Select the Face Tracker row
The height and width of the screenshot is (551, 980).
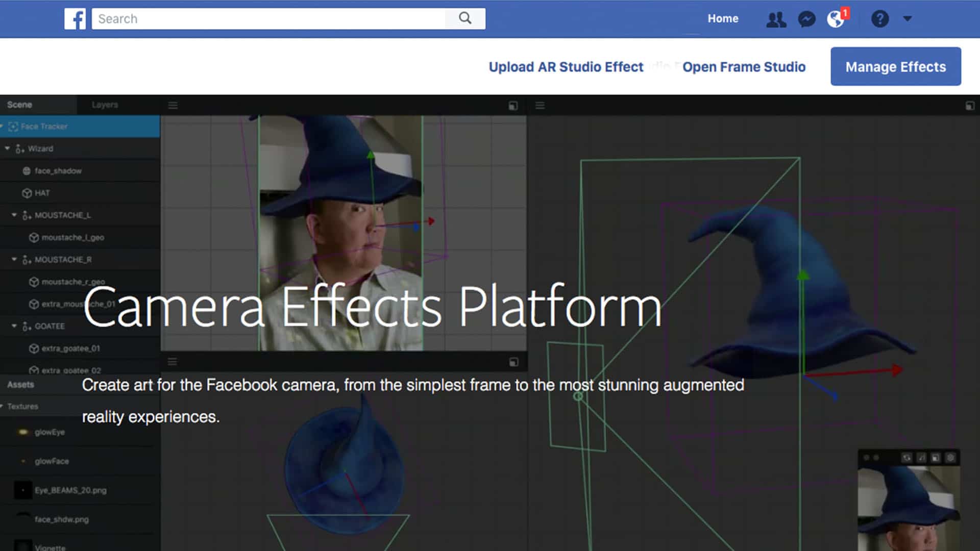pyautogui.click(x=80, y=126)
